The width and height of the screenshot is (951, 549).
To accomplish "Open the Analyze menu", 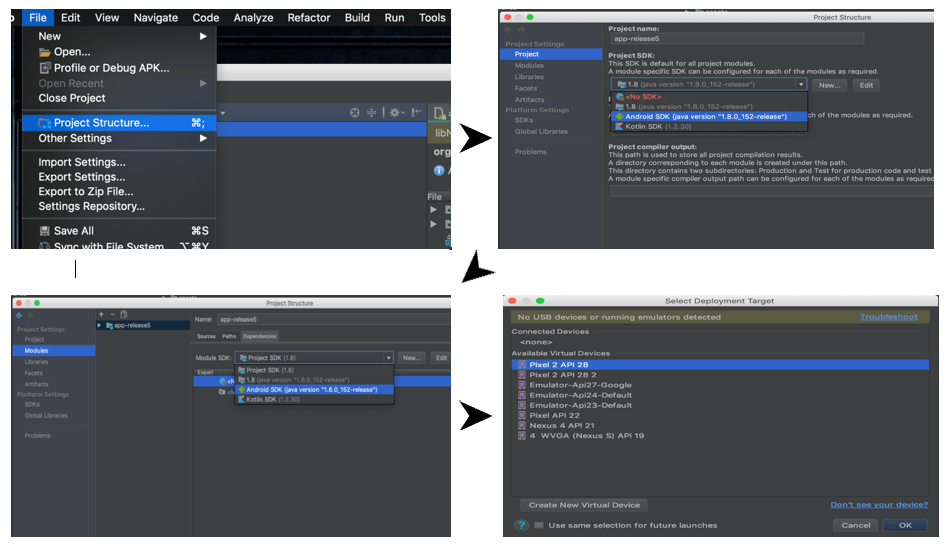I will 253,18.
